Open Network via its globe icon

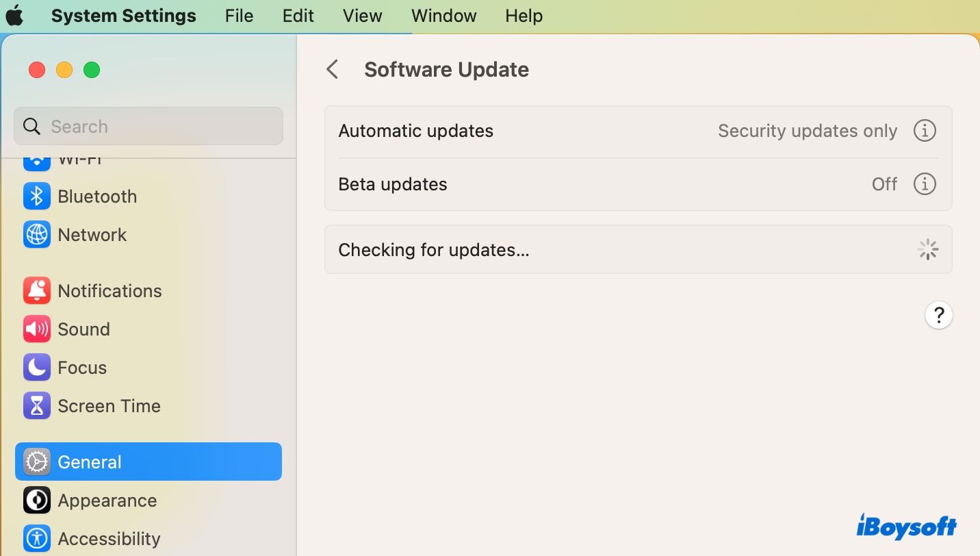[37, 235]
